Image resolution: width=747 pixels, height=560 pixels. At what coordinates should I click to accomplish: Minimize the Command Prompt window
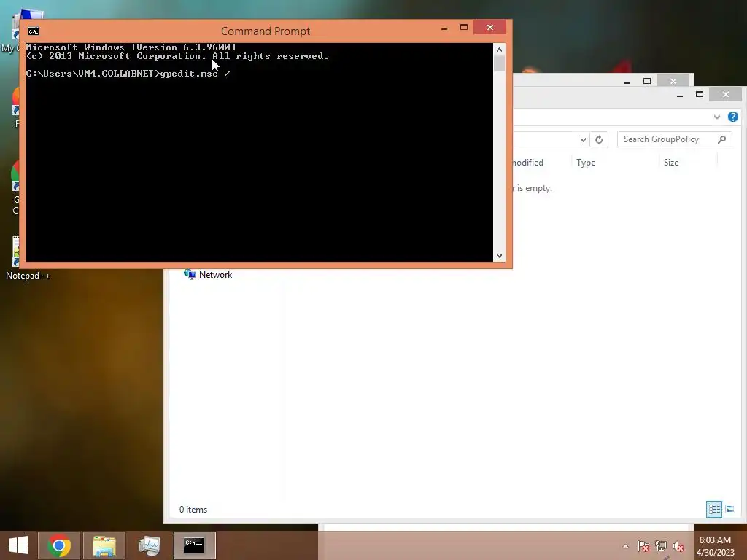[x=444, y=28]
